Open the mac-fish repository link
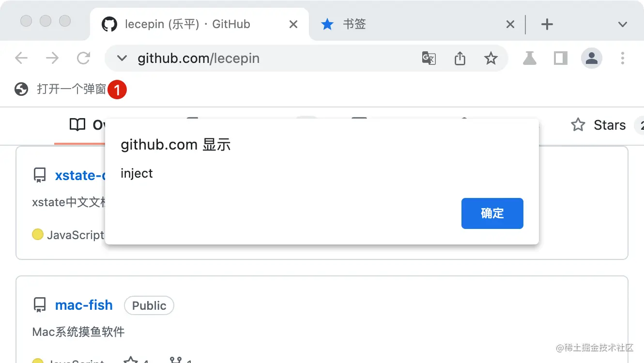Image resolution: width=644 pixels, height=363 pixels. [x=84, y=305]
